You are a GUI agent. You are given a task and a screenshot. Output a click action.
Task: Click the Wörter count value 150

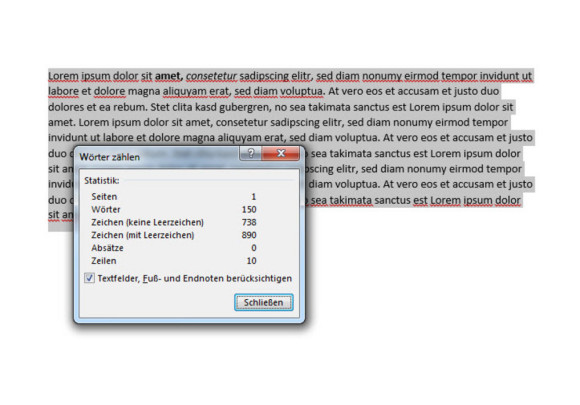click(249, 209)
